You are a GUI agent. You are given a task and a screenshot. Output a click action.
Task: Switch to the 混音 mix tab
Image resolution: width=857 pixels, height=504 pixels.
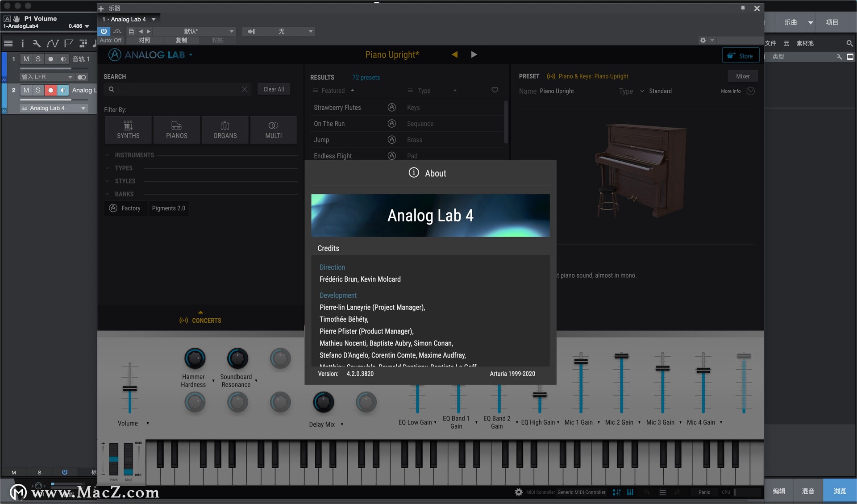tap(808, 491)
